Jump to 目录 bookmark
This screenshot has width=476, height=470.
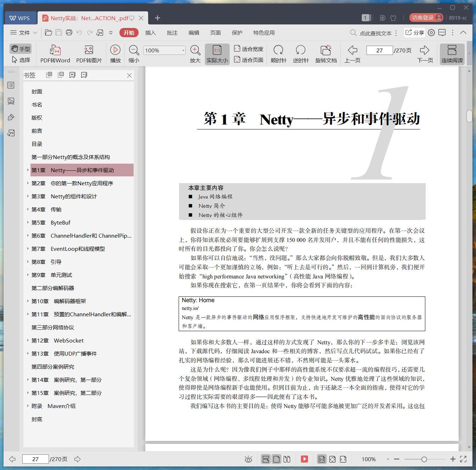37,144
